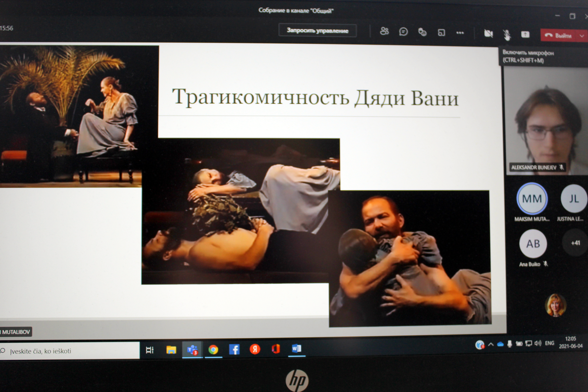This screenshot has width=588, height=392.
Task: Turn on the camera in the meeting
Action: pyautogui.click(x=488, y=33)
